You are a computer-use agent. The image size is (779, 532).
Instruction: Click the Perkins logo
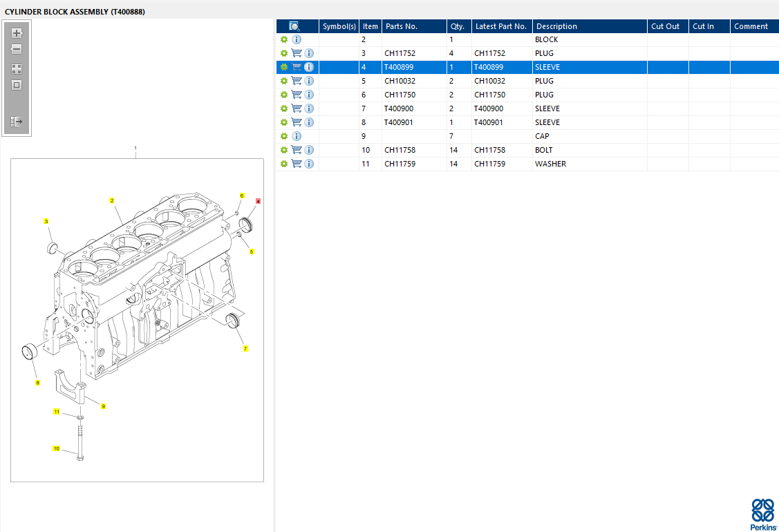pos(763,515)
